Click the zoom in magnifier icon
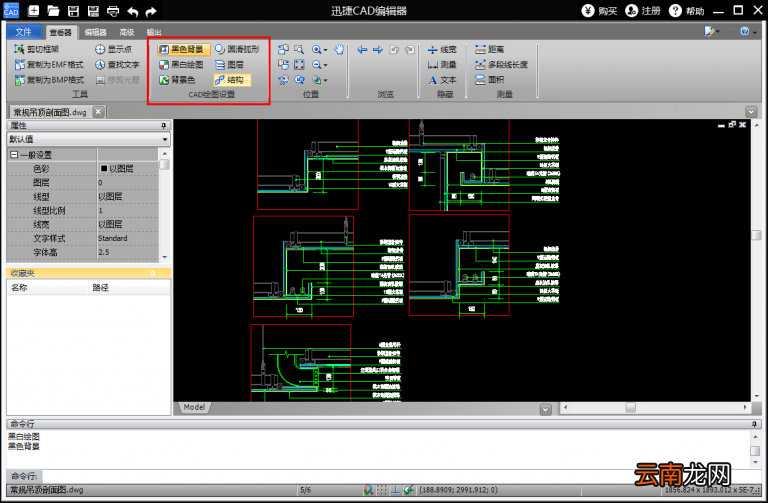The height and width of the screenshot is (503, 768). point(316,49)
